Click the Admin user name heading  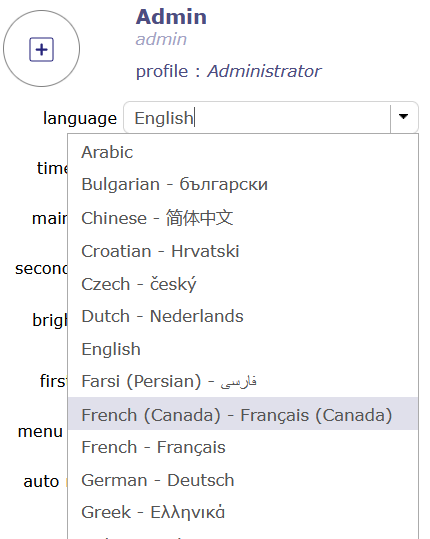171,17
